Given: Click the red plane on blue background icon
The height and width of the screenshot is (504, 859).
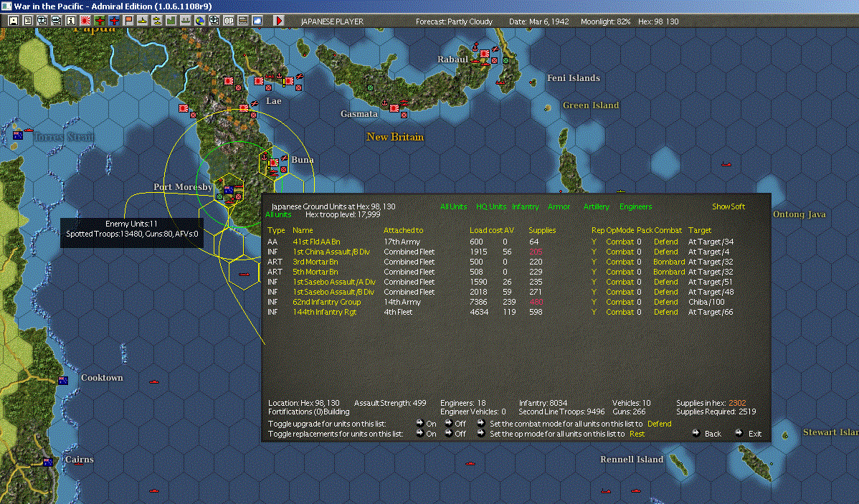Looking at the screenshot, I should point(114,21).
